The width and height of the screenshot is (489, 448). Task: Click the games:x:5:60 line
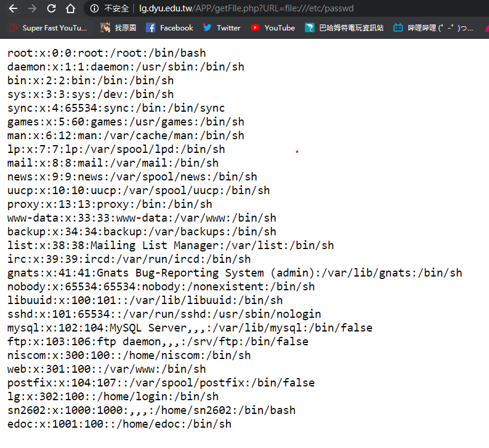coord(126,122)
